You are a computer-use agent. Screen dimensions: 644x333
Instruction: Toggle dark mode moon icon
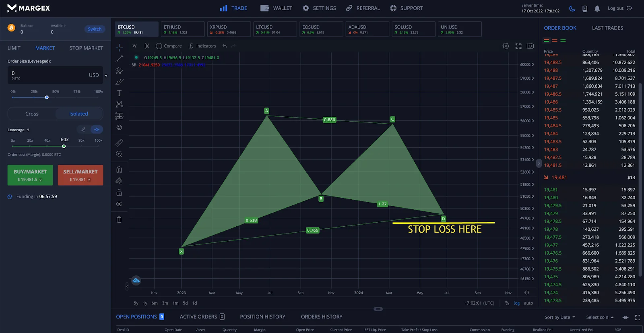[x=572, y=8]
